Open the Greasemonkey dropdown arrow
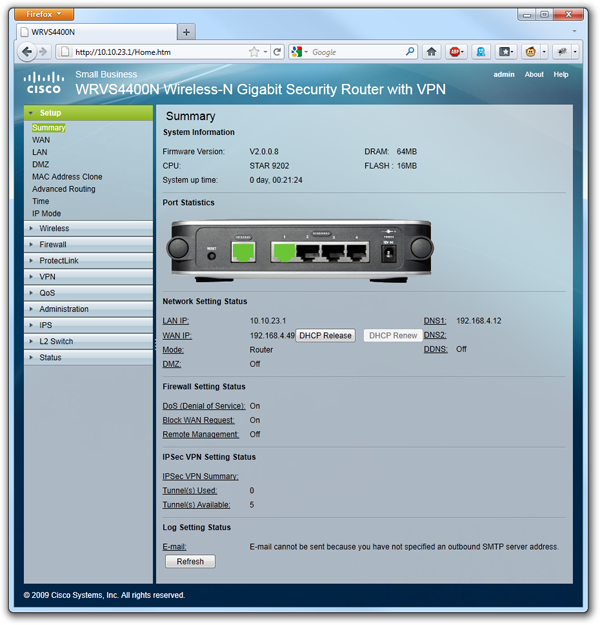 coord(544,52)
